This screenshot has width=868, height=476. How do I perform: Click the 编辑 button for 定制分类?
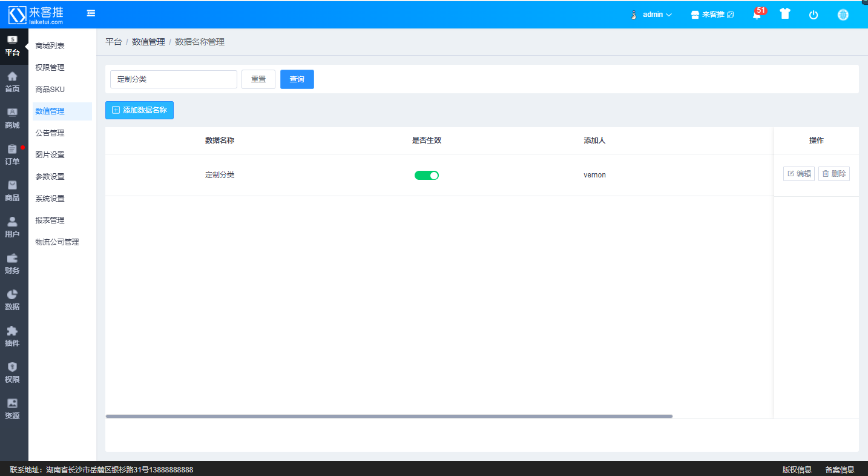pos(799,174)
